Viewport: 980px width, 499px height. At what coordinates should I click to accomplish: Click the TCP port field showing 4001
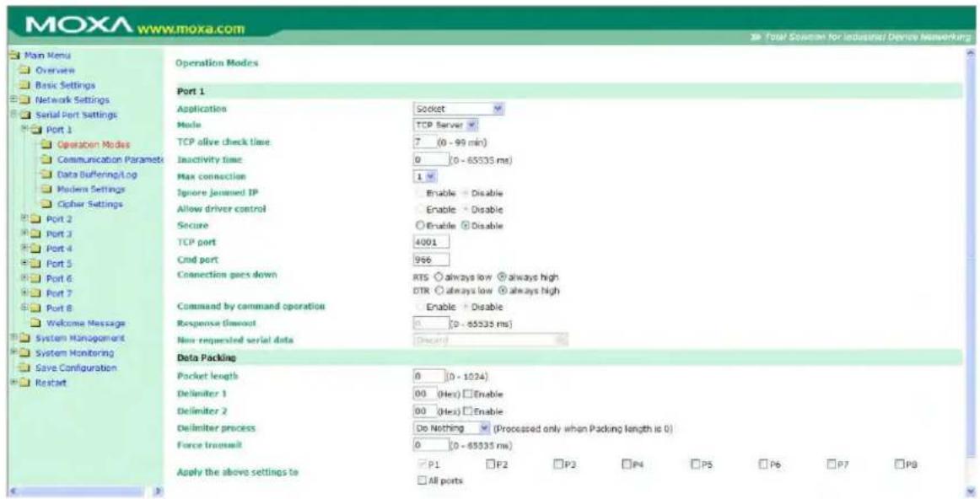coord(431,242)
